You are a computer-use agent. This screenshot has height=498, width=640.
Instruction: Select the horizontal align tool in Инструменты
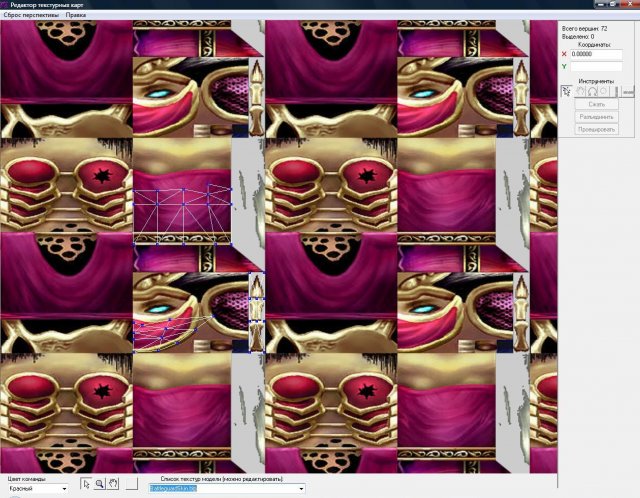click(628, 91)
